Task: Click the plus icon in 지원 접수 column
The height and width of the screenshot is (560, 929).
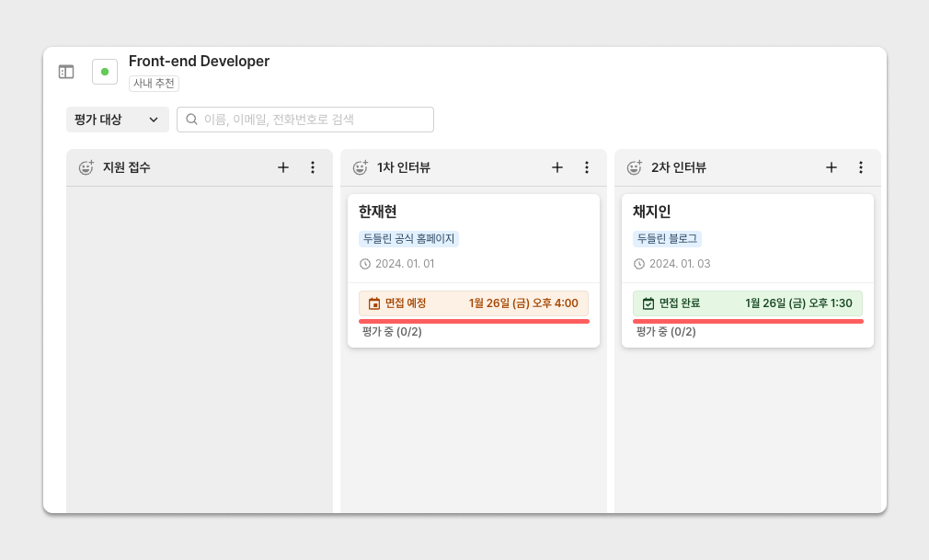Action: tap(283, 167)
